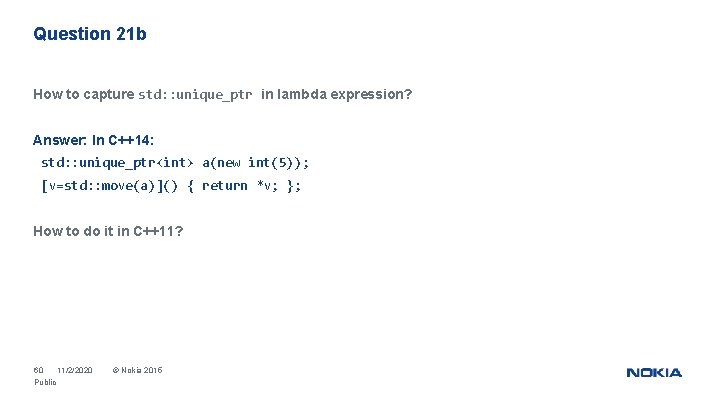This screenshot has width=720, height=405.
Task: Click the unique_ptr<int> declaration line
Action: coord(175,163)
